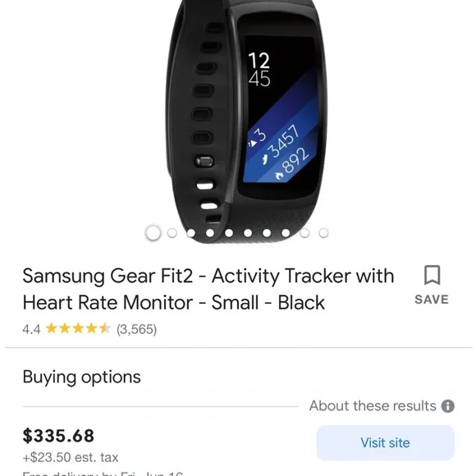
Task: Jump to the second carousel image dot
Action: [x=172, y=233]
